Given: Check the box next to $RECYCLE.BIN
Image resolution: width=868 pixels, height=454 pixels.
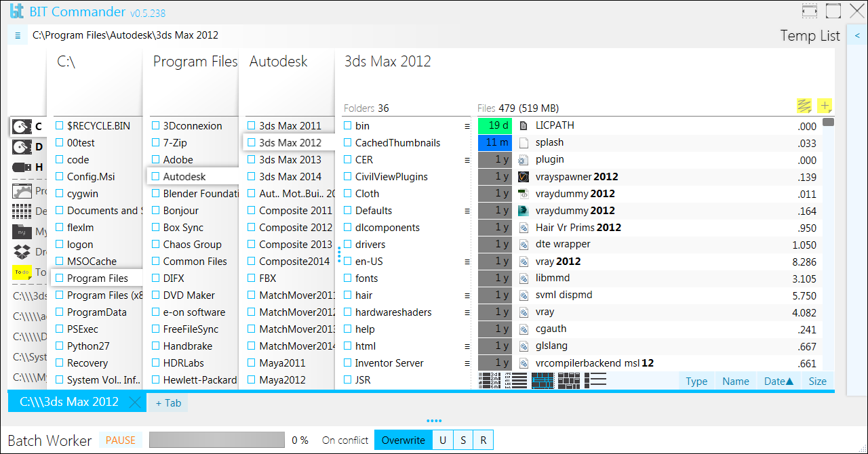Looking at the screenshot, I should (60, 126).
